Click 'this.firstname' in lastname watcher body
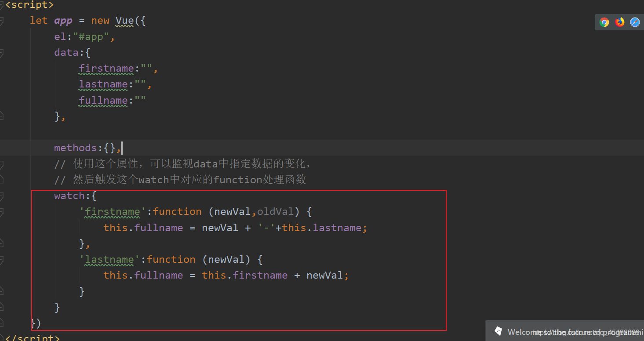644x341 pixels. click(x=245, y=275)
